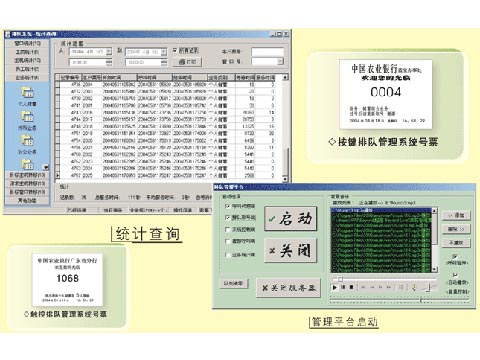Click the records table scrollbar down arrow
480x360 pixels.
point(285,179)
